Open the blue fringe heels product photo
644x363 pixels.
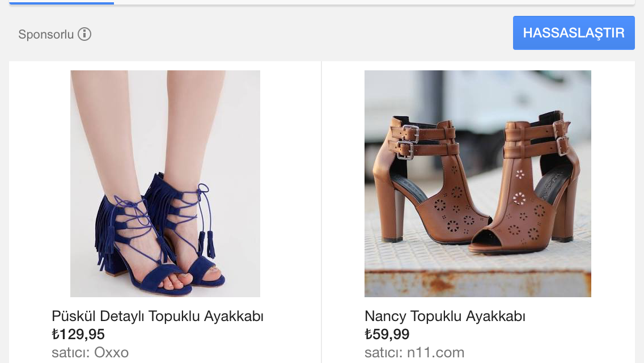[165, 183]
